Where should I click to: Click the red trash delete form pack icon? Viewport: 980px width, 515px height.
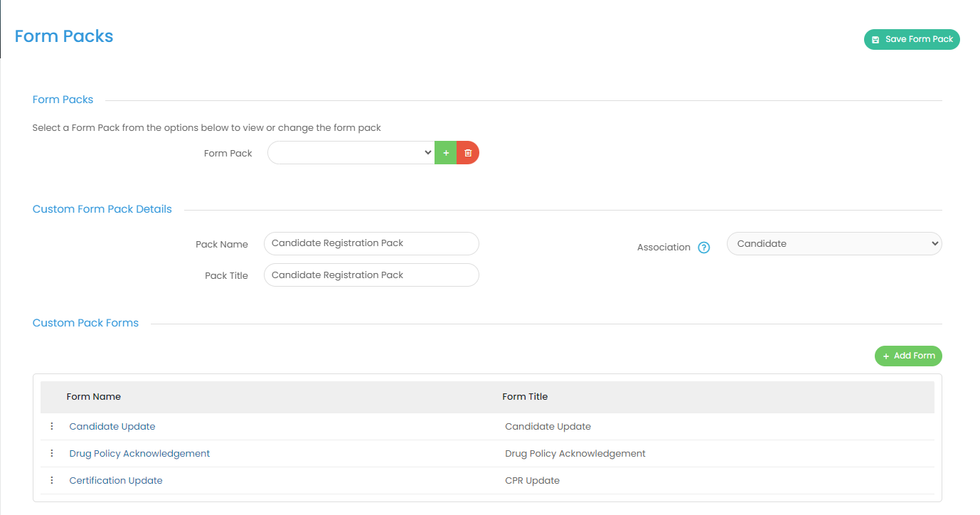point(468,153)
